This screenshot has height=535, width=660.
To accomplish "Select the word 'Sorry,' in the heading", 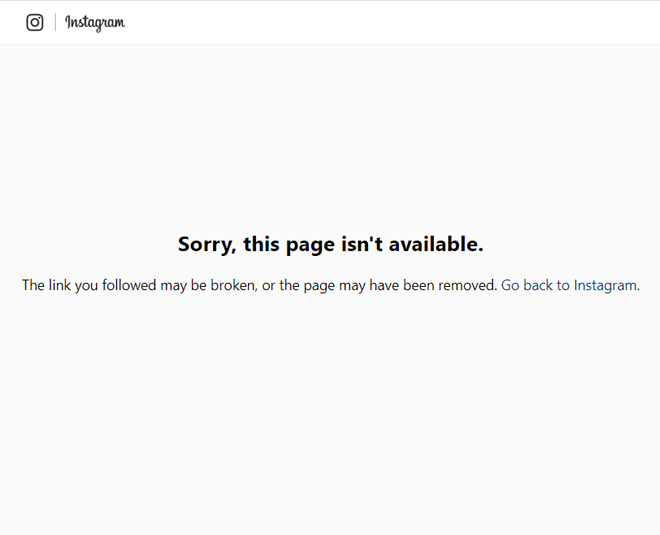I will (x=207, y=245).
